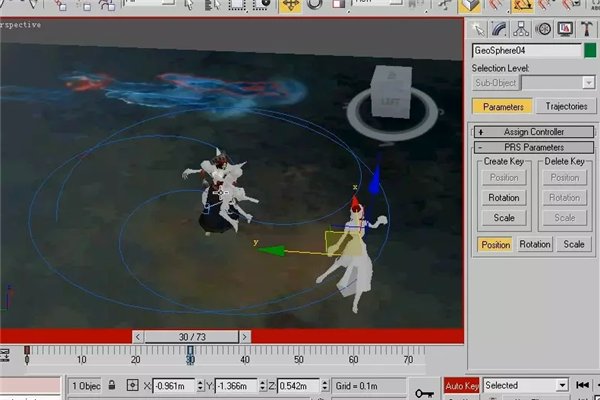
Task: Open the Selected key filter dropdown
Action: pyautogui.click(x=562, y=385)
